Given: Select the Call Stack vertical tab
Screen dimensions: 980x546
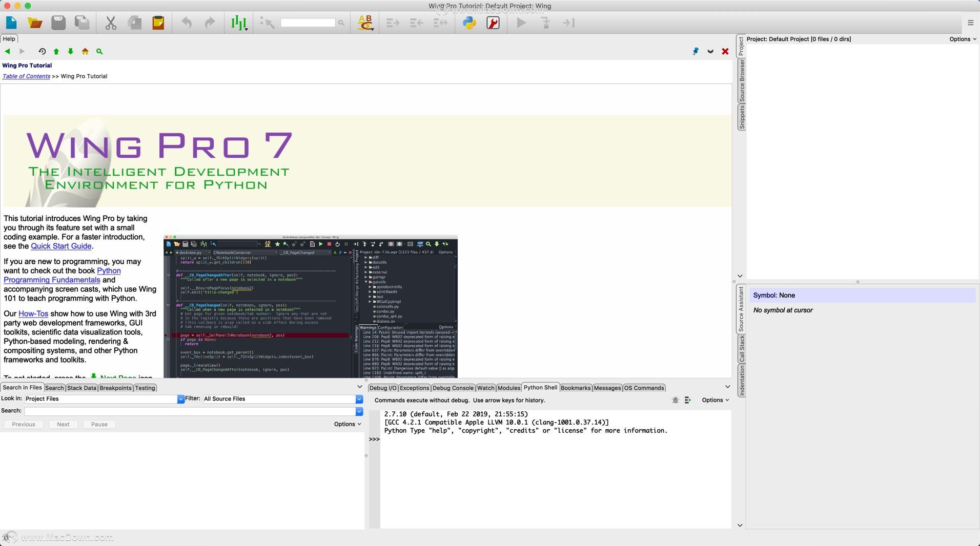Looking at the screenshot, I should 741,349.
